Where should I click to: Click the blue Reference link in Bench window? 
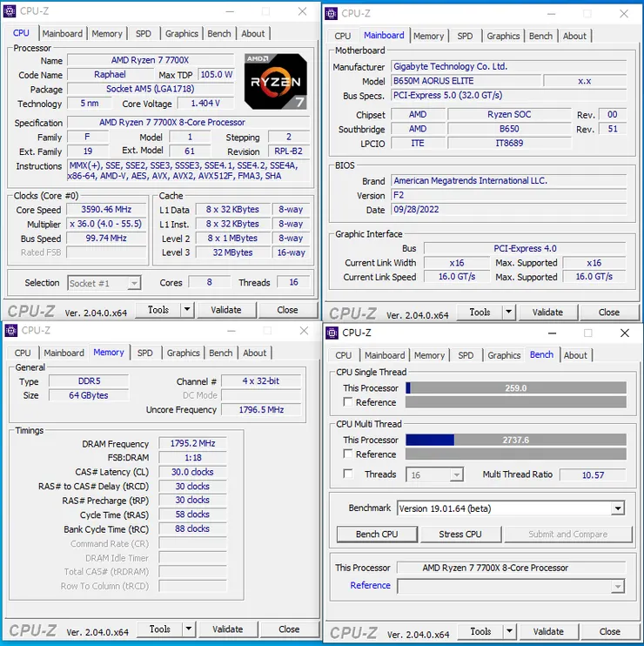[x=370, y=585]
